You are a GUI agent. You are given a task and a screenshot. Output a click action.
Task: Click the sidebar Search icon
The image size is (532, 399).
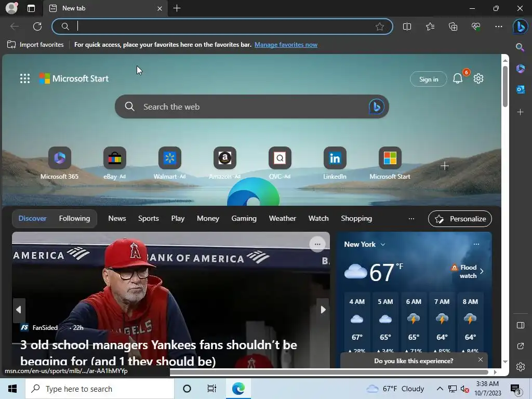(x=520, y=47)
